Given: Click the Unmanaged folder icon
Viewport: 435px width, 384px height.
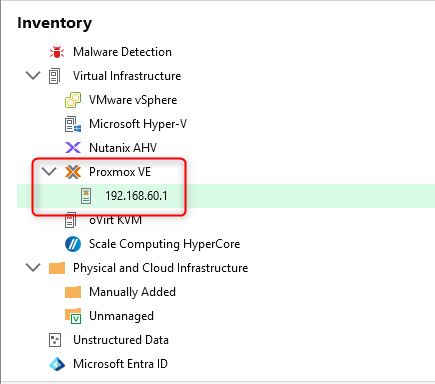Looking at the screenshot, I should click(73, 316).
